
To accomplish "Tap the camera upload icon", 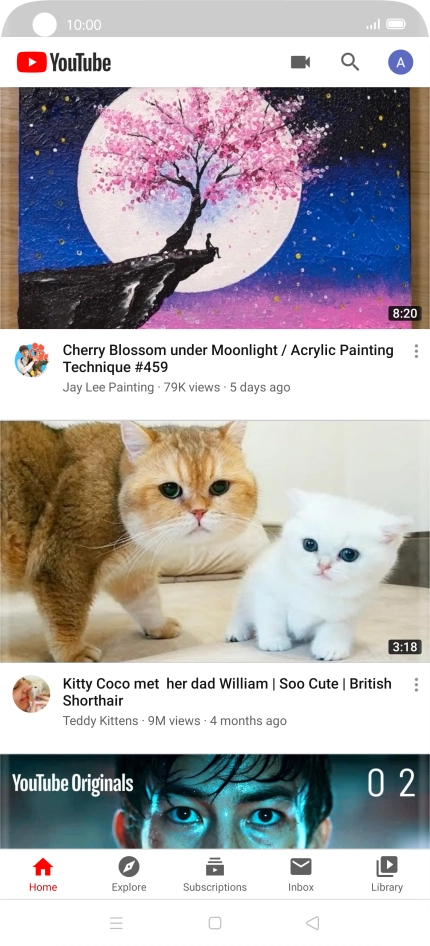I will [x=300, y=62].
